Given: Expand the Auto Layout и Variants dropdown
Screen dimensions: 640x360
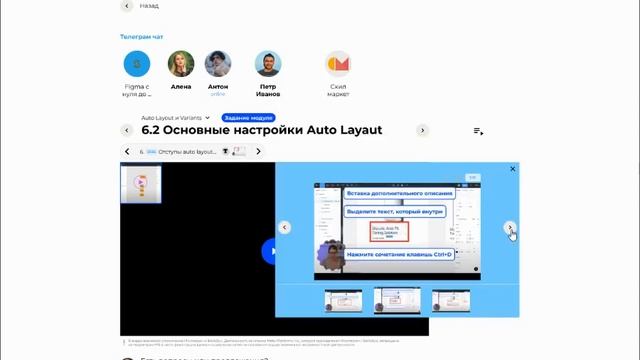Looking at the screenshot, I should coord(176,118).
